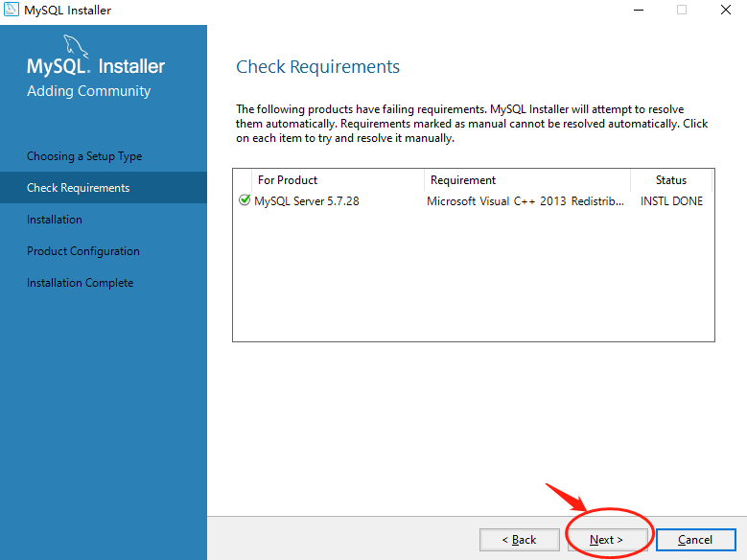The image size is (747, 560).
Task: Select the Installation Complete step
Action: (x=80, y=283)
